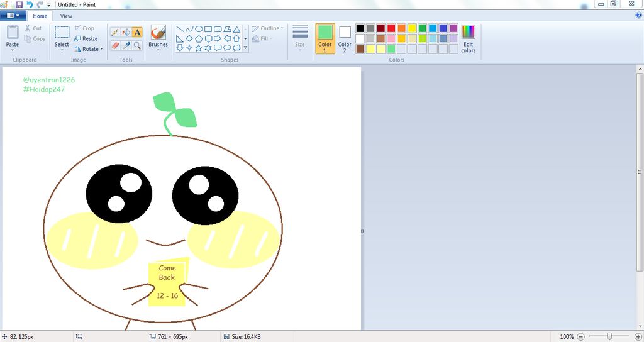
Task: Click the Resize button
Action: (x=86, y=38)
